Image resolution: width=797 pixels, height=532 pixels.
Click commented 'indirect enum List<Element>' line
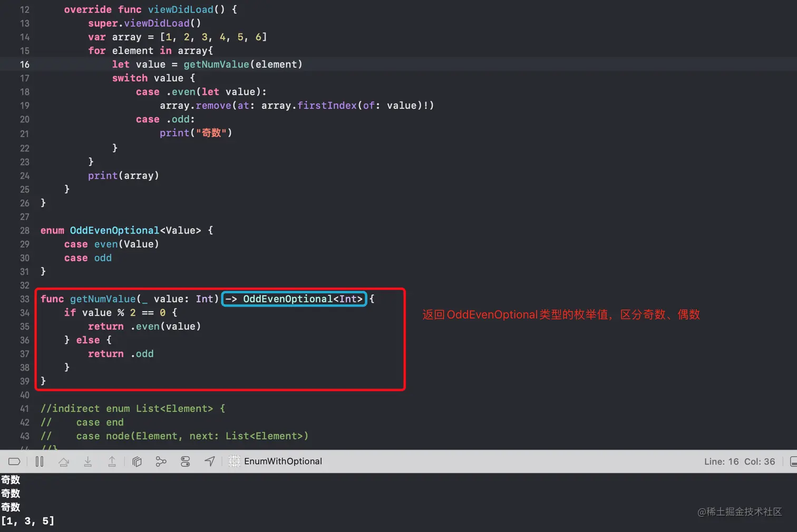click(133, 409)
